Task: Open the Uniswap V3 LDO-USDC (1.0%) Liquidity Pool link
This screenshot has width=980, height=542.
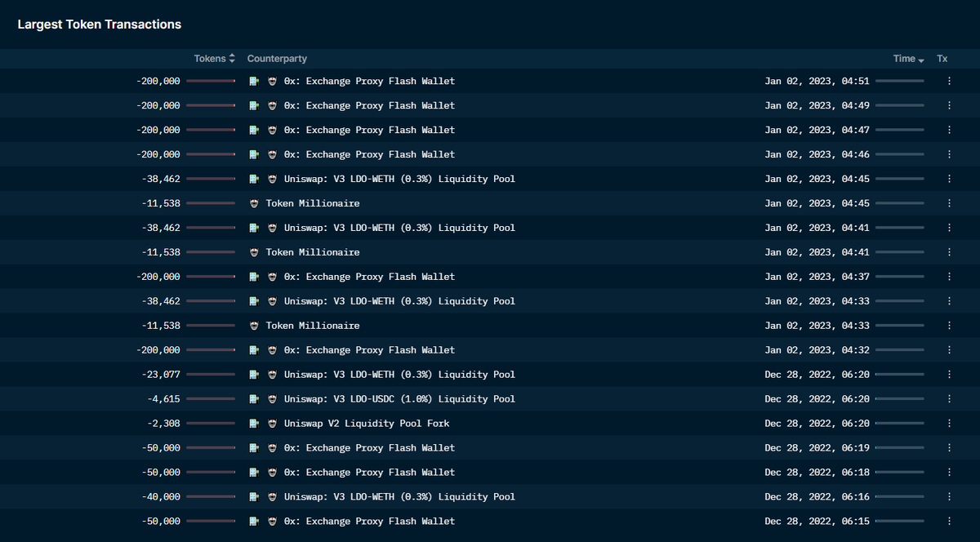Action: point(399,399)
